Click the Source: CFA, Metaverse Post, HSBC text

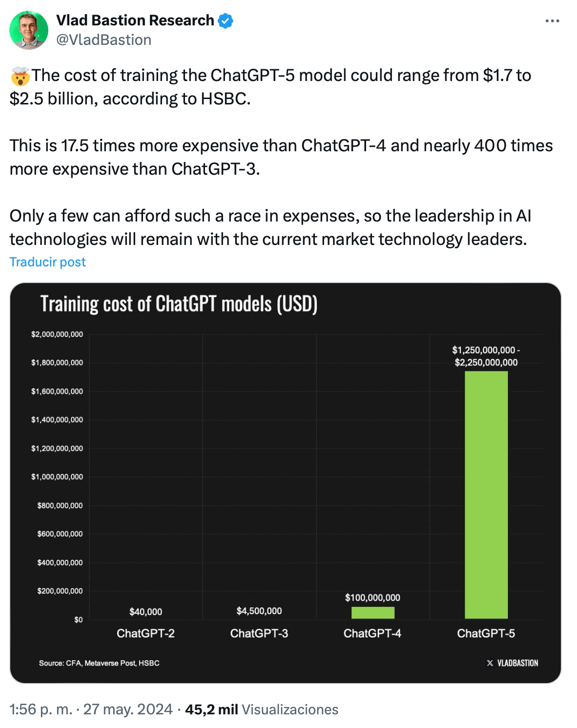click(99, 663)
